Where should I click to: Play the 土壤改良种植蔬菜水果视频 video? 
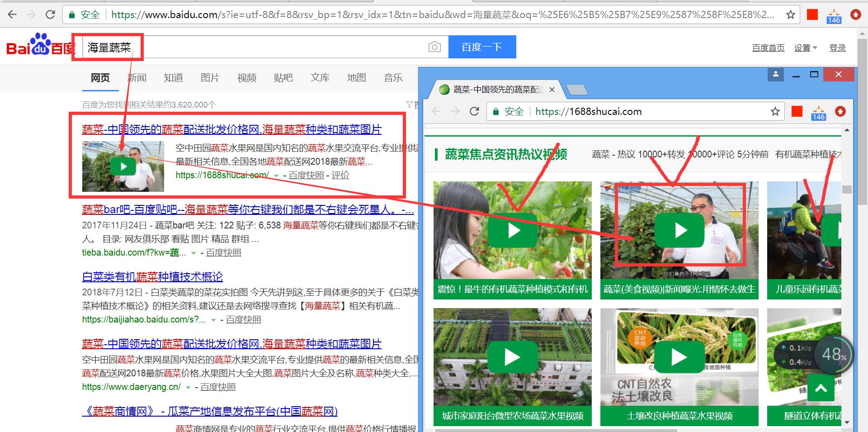pos(678,357)
